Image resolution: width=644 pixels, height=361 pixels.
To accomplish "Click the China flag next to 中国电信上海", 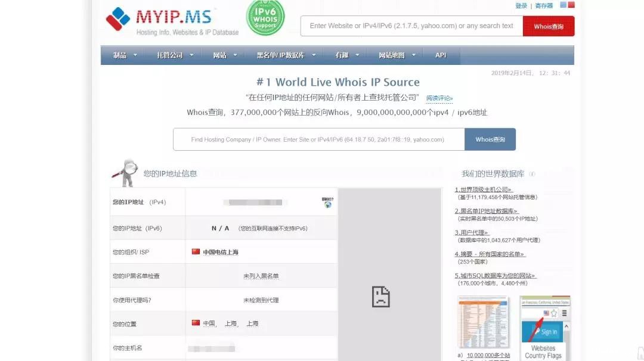I will 196,252.
